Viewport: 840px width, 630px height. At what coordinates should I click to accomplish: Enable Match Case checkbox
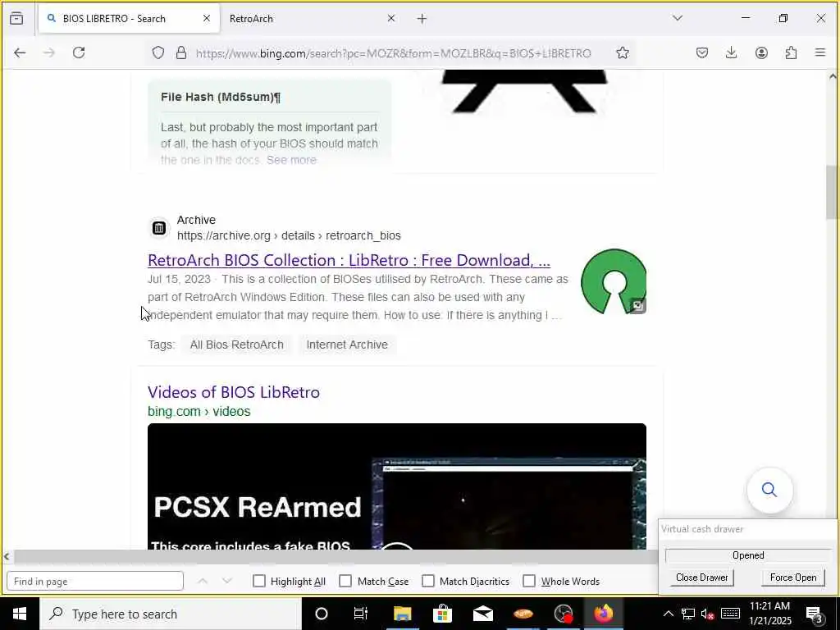[345, 582]
